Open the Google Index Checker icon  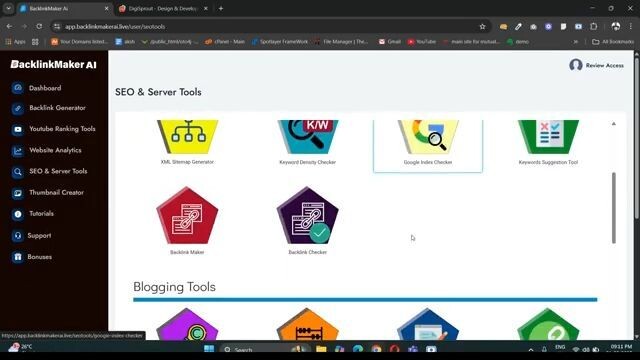click(x=428, y=137)
